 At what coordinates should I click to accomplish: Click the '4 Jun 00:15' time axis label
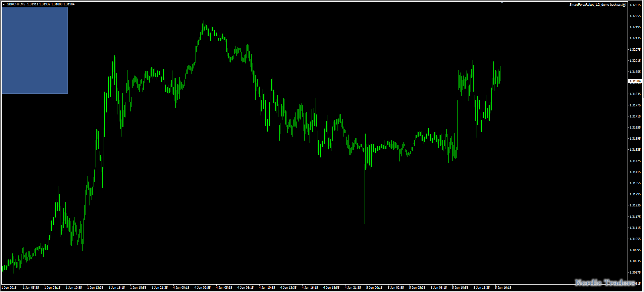pyautogui.click(x=181, y=288)
